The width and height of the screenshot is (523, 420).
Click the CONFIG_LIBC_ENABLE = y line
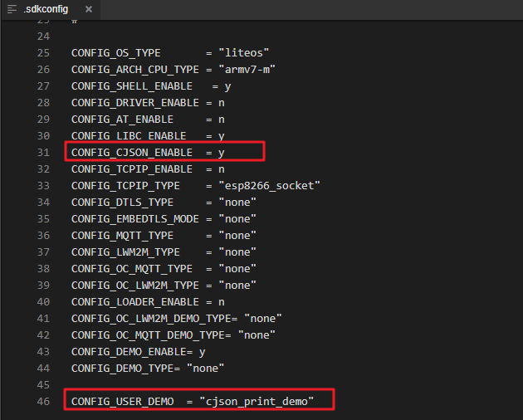[148, 136]
